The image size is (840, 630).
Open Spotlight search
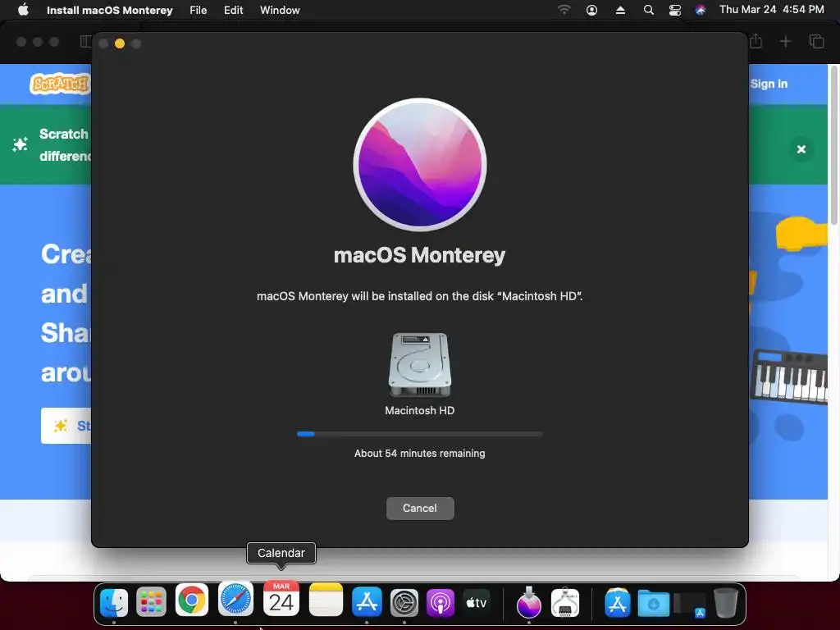coord(648,10)
